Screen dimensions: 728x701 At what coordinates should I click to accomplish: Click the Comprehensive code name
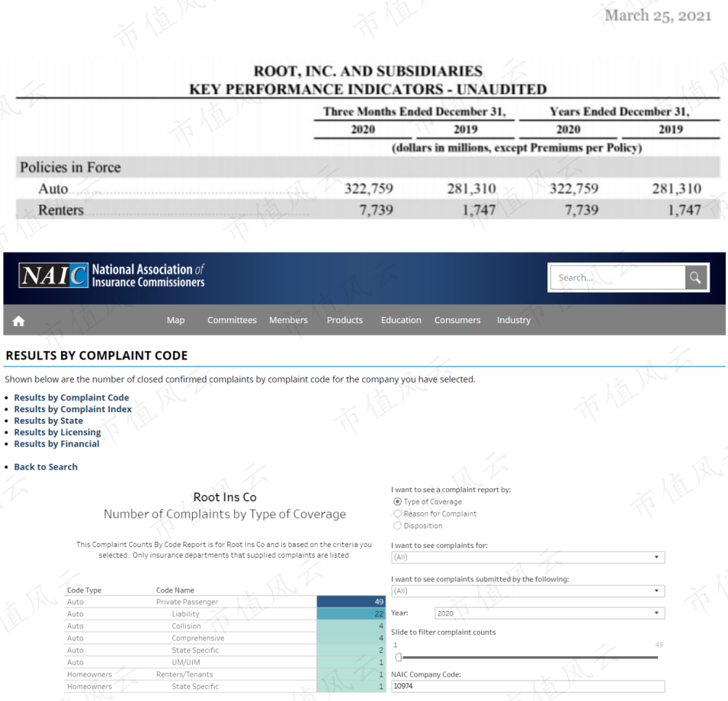[197, 638]
